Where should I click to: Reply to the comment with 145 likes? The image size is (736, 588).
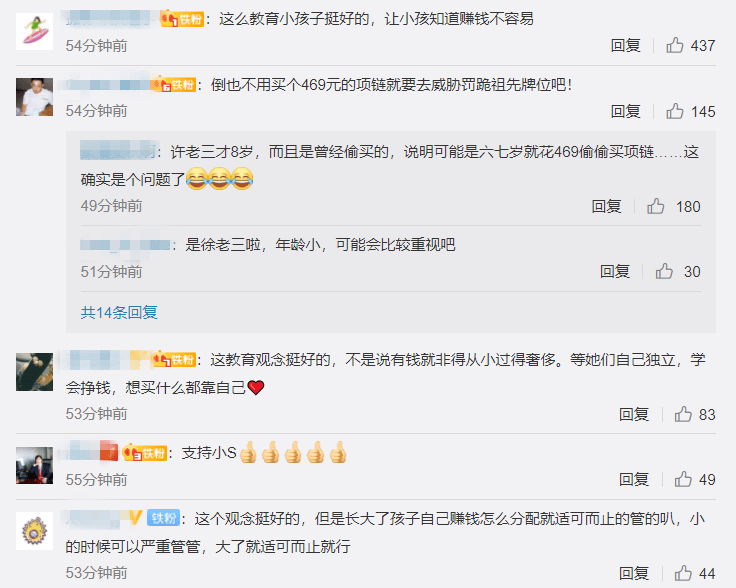[625, 111]
